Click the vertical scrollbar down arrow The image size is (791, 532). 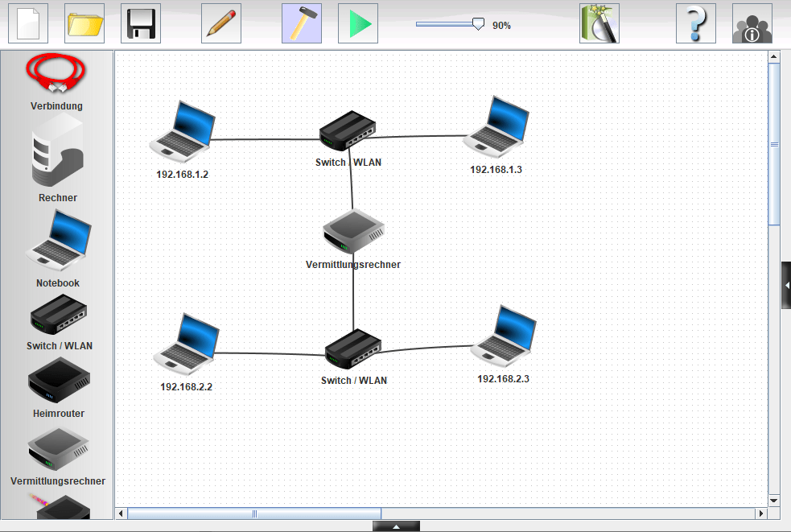(774, 501)
